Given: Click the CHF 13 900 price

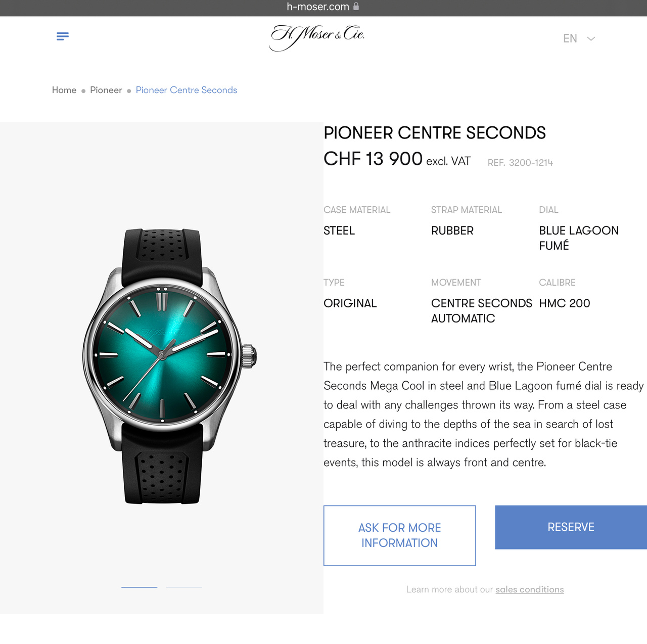Looking at the screenshot, I should tap(373, 159).
